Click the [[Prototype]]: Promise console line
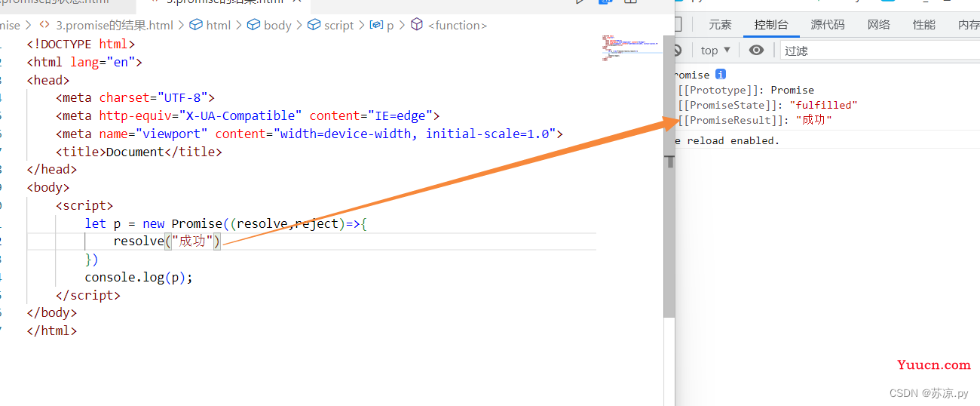980x406 pixels. [746, 90]
